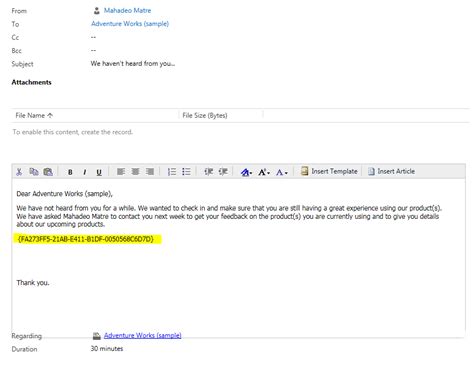Align text right

pos(150,172)
